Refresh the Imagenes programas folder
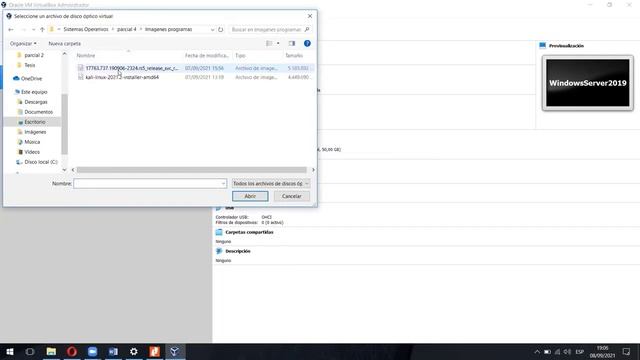Viewport: 640px width, 360px height. (x=220, y=29)
